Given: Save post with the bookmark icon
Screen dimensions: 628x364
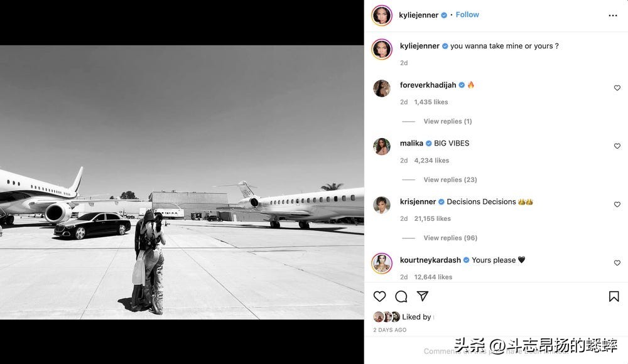Looking at the screenshot, I should 614,296.
